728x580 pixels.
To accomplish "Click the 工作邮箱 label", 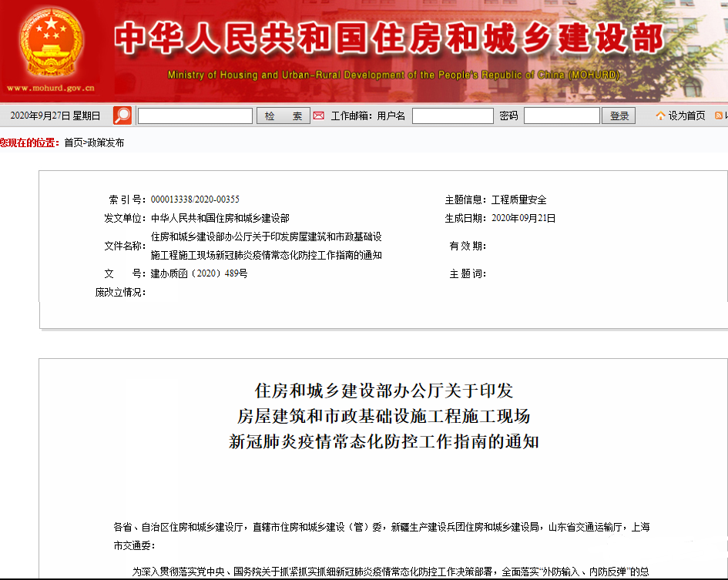I will (351, 116).
